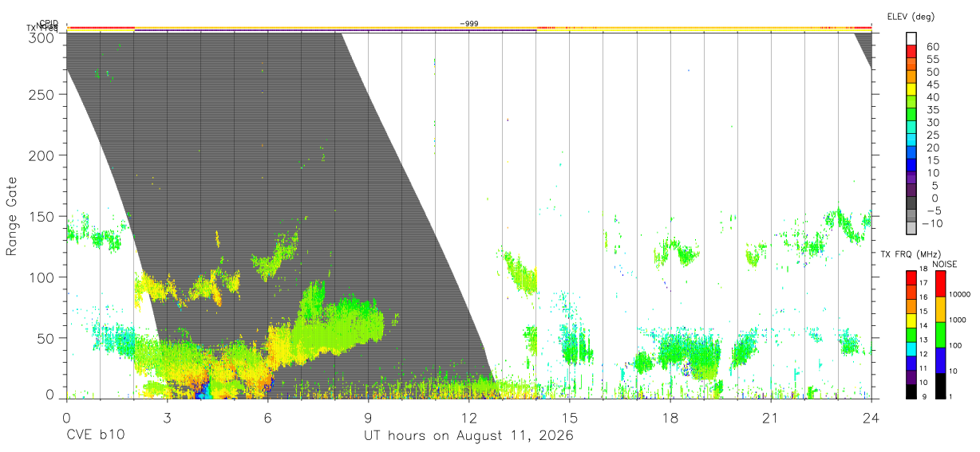Click elevation label 60

(x=932, y=46)
